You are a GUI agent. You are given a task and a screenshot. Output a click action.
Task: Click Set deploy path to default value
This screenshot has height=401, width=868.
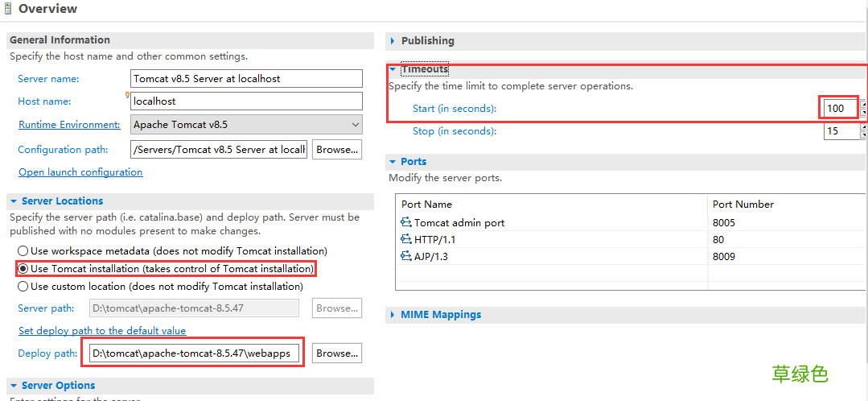[x=102, y=331]
